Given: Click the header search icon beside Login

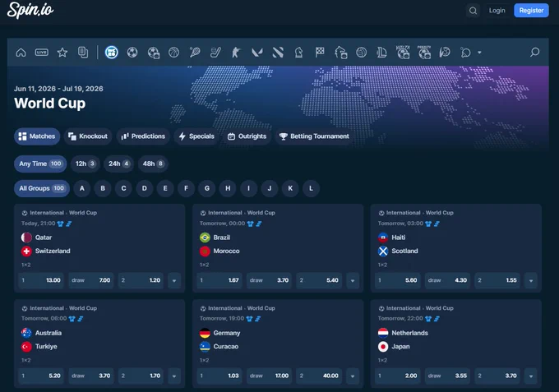Looking at the screenshot, I should [473, 11].
